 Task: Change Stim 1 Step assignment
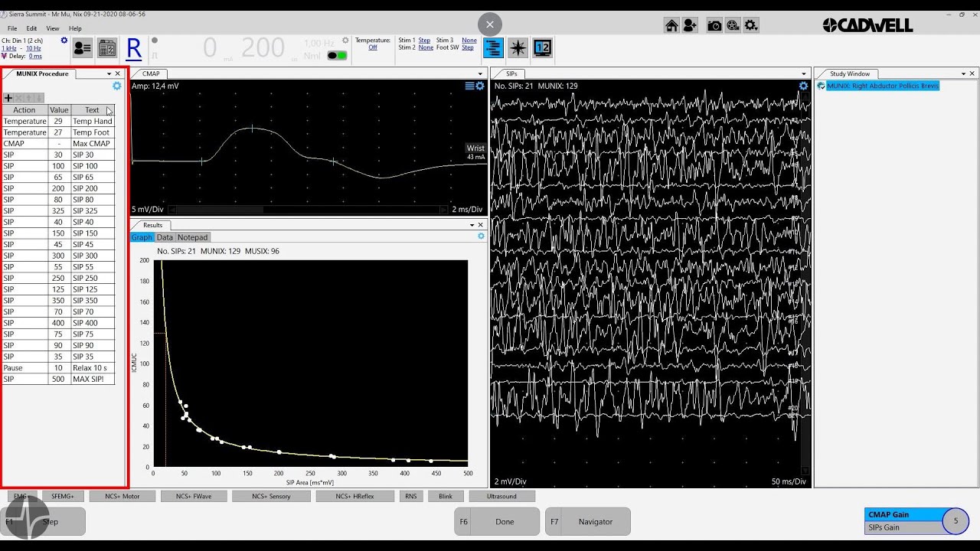coord(424,40)
